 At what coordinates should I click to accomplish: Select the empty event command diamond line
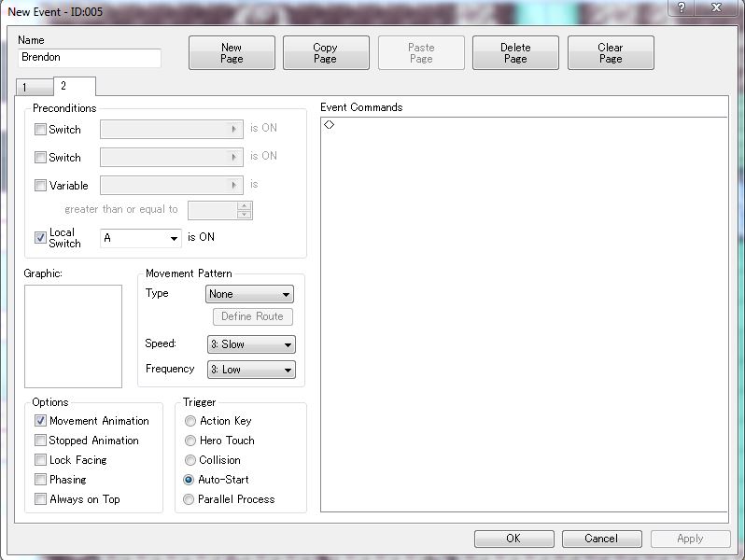coord(330,125)
